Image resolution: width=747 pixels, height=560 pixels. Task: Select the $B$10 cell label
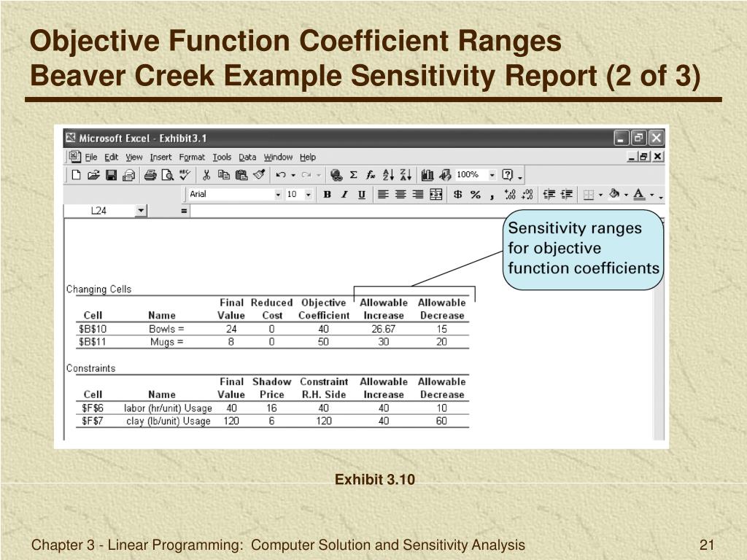pos(93,329)
